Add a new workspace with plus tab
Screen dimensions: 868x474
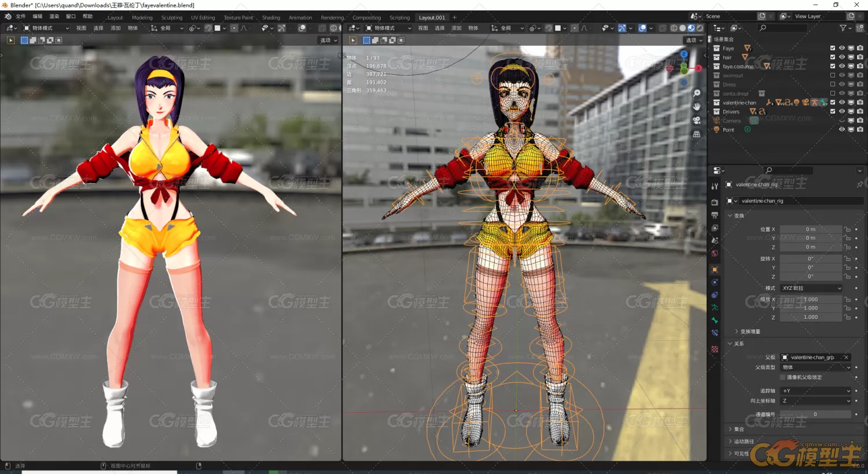tap(454, 17)
